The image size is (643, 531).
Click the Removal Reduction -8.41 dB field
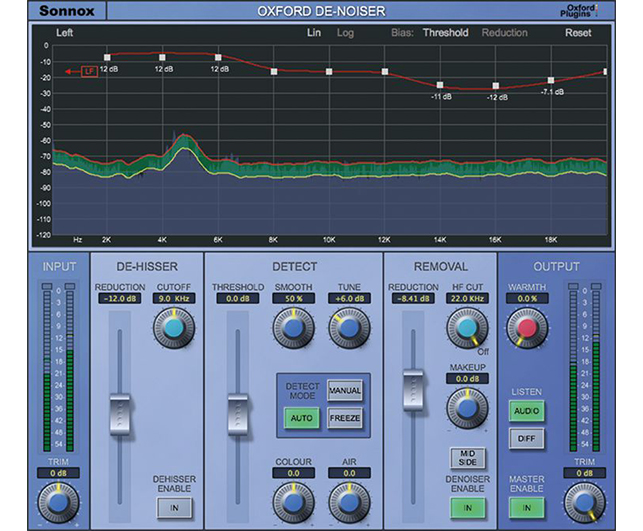[413, 299]
